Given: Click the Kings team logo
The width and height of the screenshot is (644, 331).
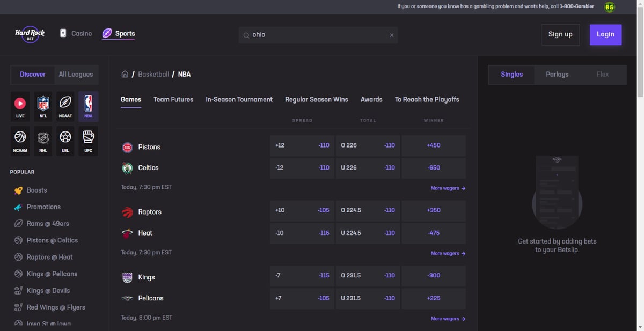Looking at the screenshot, I should (127, 277).
